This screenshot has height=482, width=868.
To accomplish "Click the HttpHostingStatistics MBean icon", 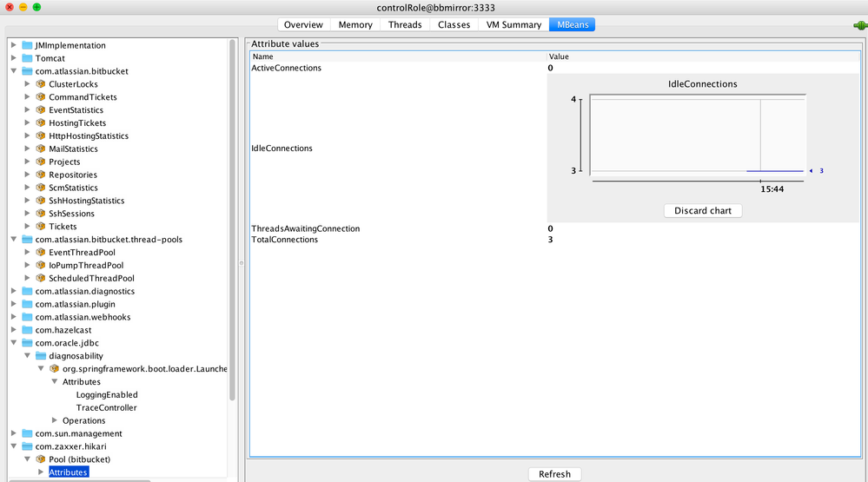I will click(x=41, y=135).
